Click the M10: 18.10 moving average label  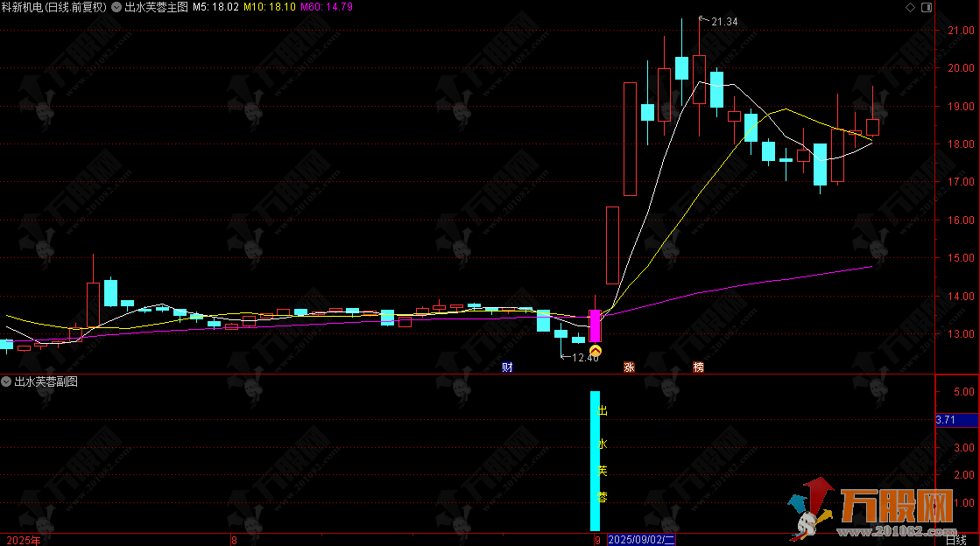point(270,8)
